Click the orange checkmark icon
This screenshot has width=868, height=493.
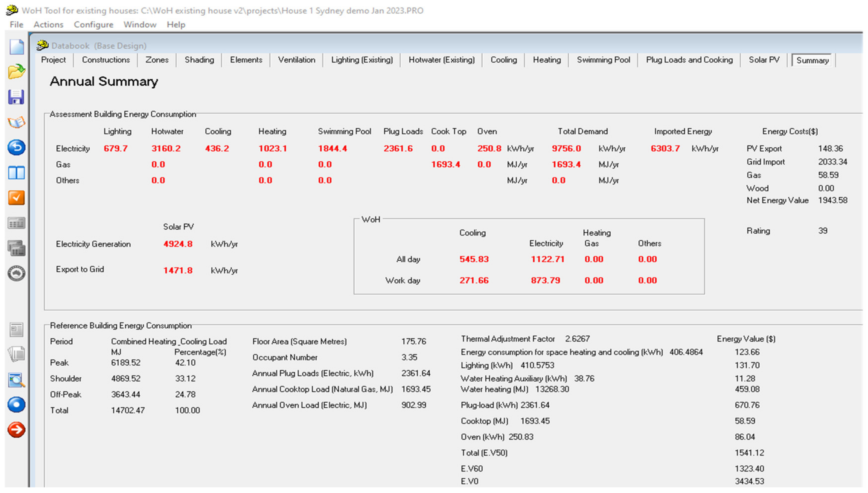point(16,198)
